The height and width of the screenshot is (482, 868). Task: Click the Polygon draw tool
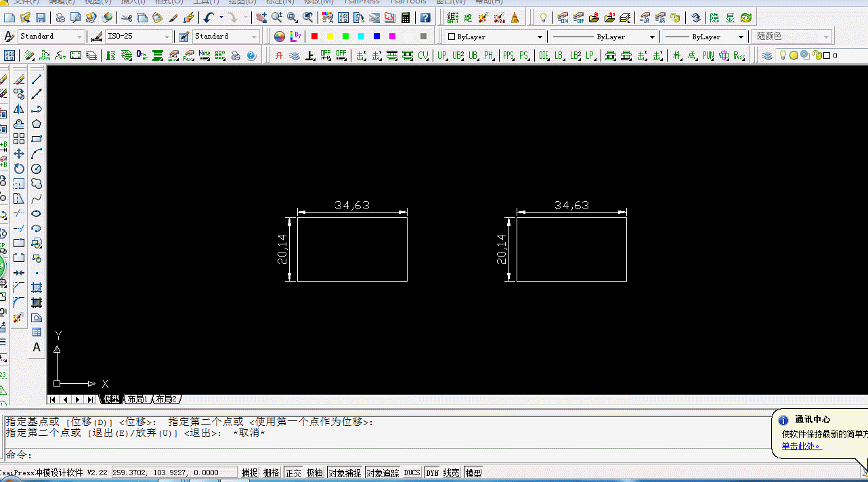pos(37,124)
